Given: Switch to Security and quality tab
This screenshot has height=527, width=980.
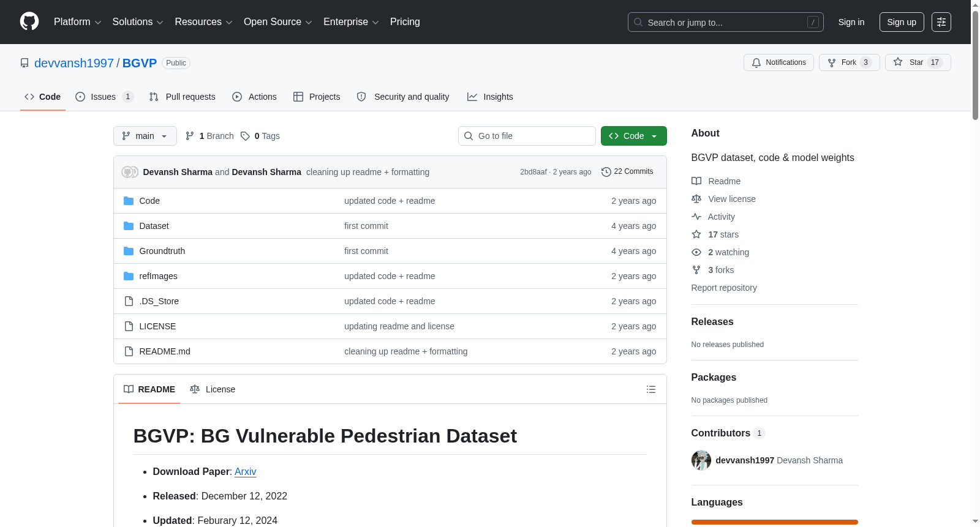Looking at the screenshot, I should 403,97.
